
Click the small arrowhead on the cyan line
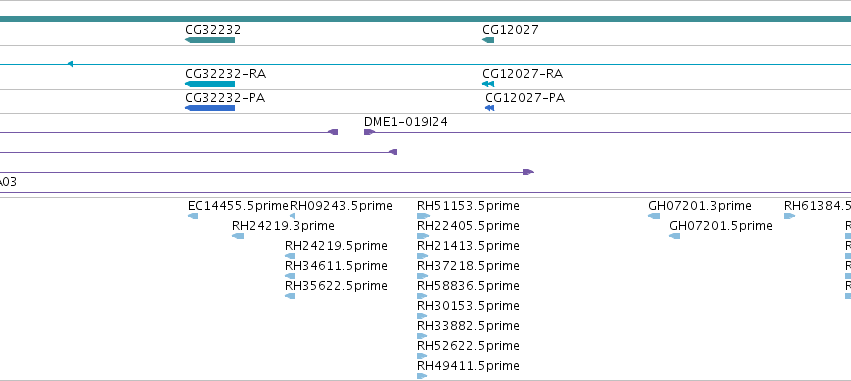[70, 64]
